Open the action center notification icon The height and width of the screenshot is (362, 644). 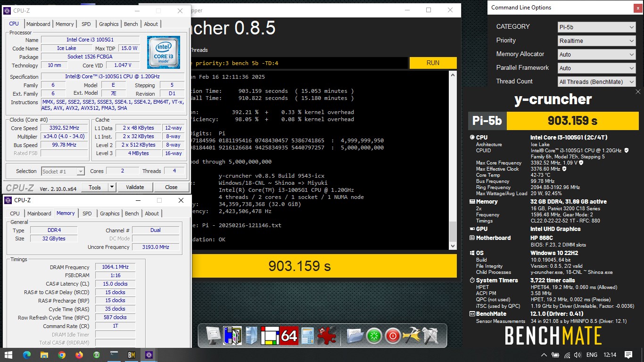click(x=628, y=354)
